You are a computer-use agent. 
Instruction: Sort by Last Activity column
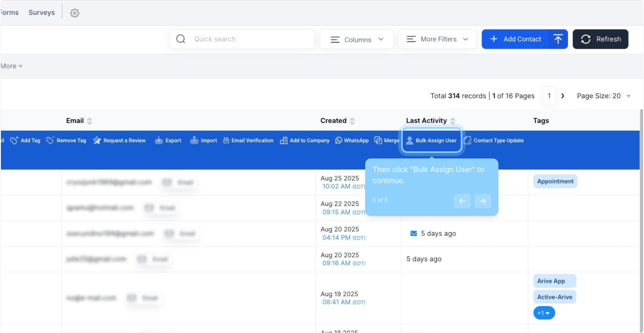point(452,121)
